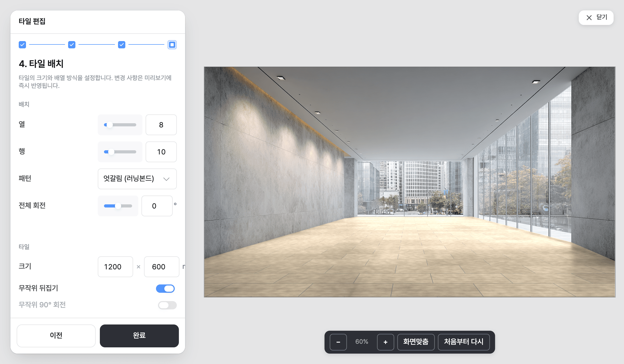Click the 타일 section label

point(24,247)
